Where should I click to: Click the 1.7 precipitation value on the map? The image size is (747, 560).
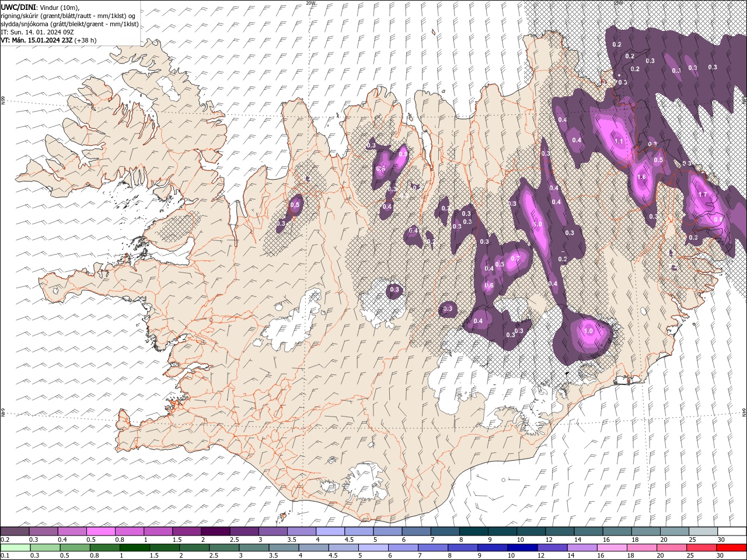pyautogui.click(x=703, y=195)
